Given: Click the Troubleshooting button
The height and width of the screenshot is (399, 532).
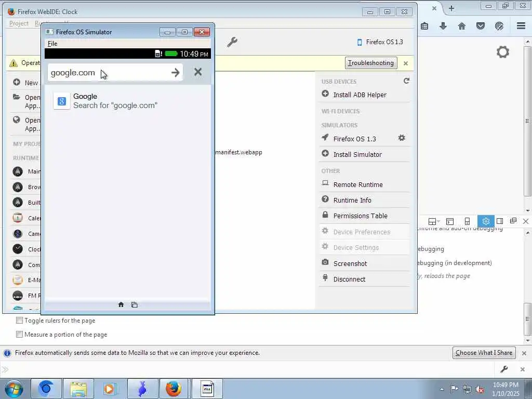Looking at the screenshot, I should tap(371, 63).
